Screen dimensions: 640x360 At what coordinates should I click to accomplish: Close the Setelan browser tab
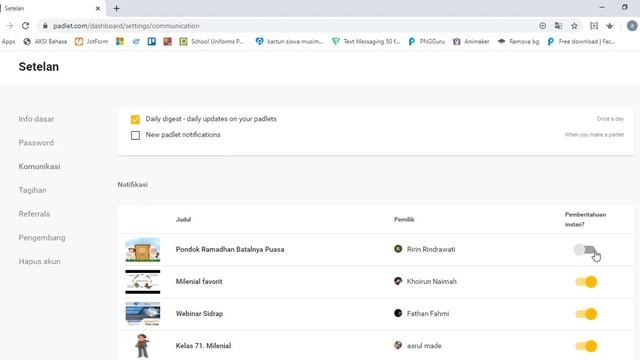pos(98,8)
